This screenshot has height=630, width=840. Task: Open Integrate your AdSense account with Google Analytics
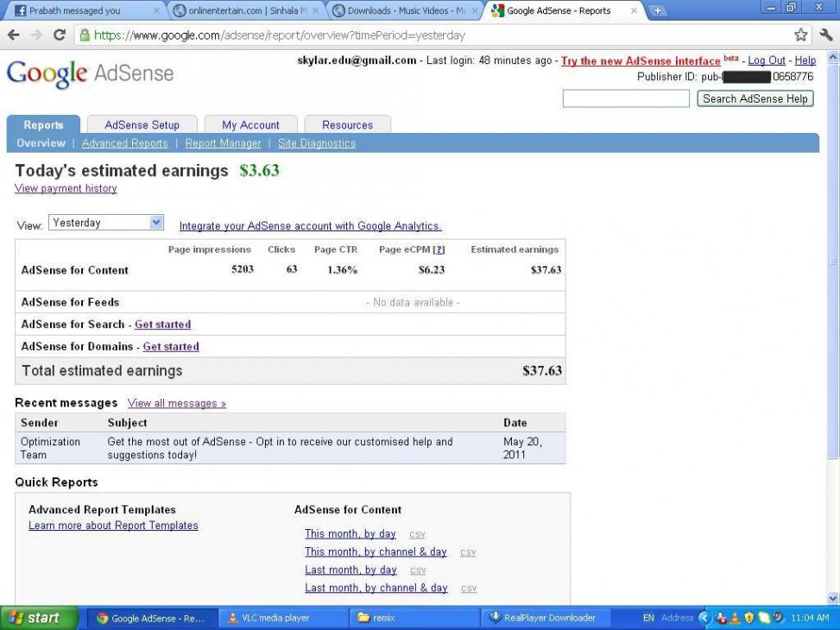[310, 226]
